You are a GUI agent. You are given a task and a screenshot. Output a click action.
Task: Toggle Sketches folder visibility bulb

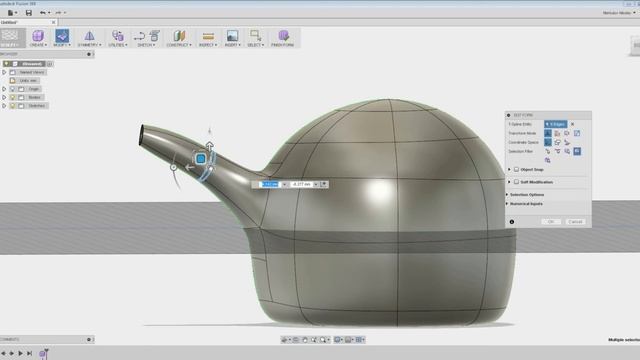(x=13, y=106)
